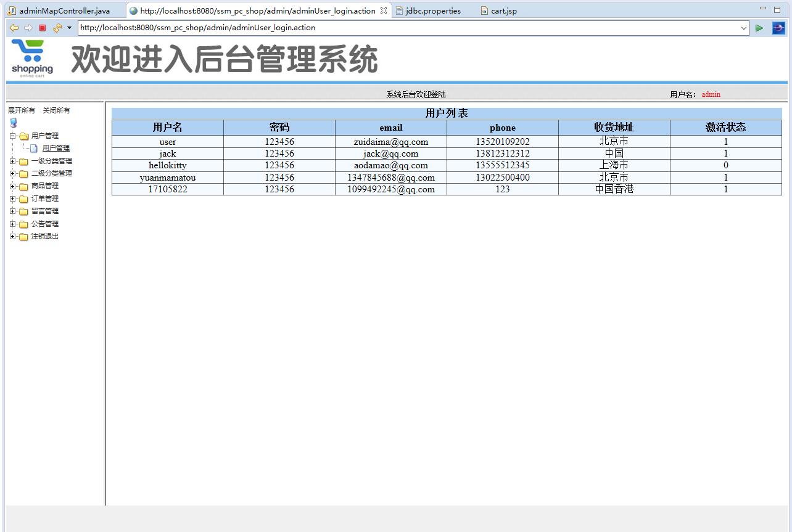
Task: Click the 关闭所有 link
Action: (56, 110)
